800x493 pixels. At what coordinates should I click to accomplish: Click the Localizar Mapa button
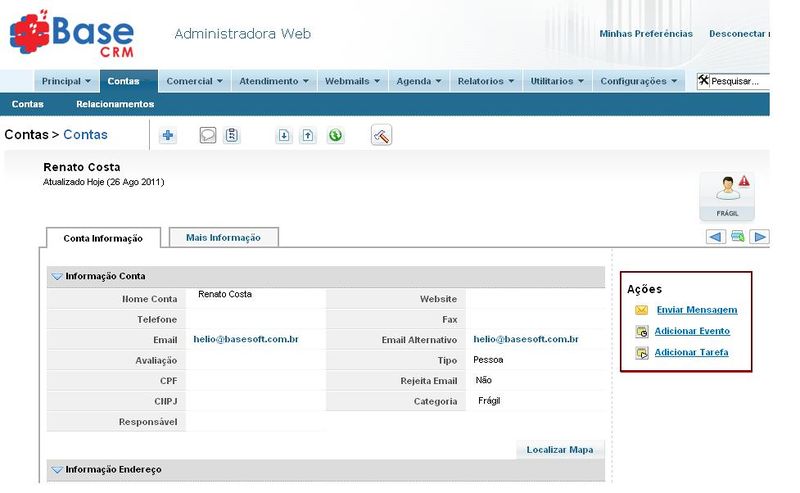click(560, 450)
